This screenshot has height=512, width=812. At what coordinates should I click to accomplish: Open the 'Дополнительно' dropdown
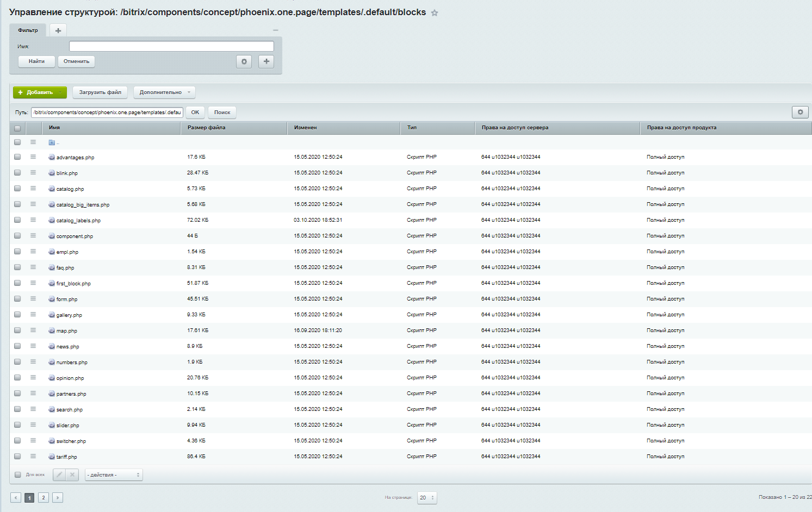click(x=164, y=92)
